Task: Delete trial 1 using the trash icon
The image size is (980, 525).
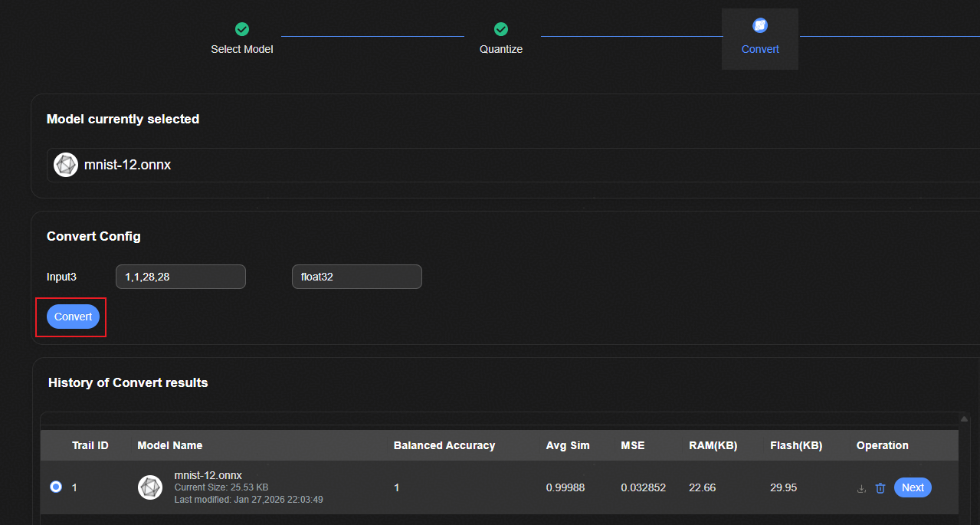Action: pos(880,488)
